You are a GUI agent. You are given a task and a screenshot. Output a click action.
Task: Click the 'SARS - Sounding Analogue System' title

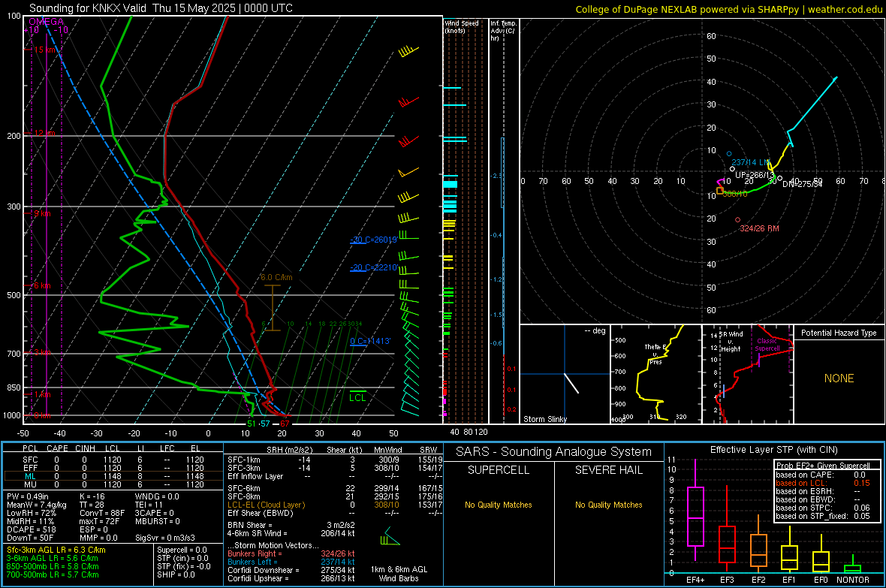pyautogui.click(x=554, y=452)
